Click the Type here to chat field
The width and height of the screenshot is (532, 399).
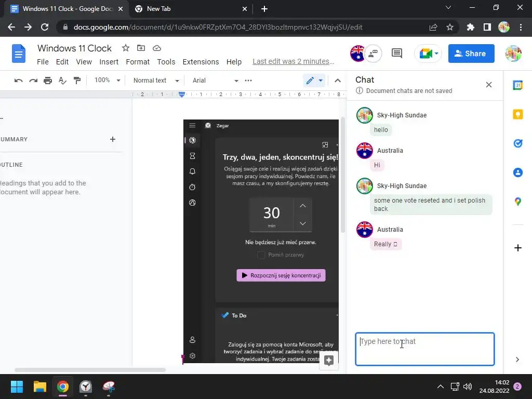(425, 349)
